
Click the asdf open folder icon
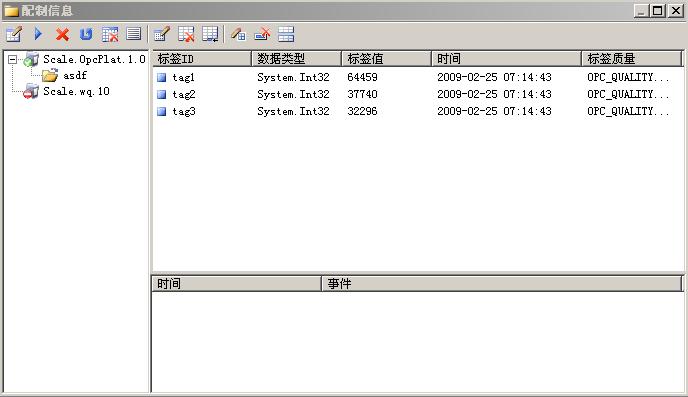(50, 75)
